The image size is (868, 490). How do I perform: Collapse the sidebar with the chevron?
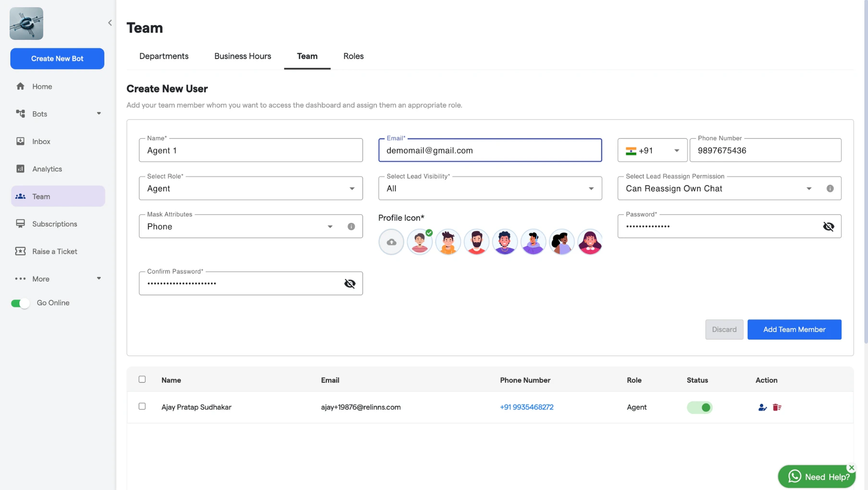[x=110, y=23]
